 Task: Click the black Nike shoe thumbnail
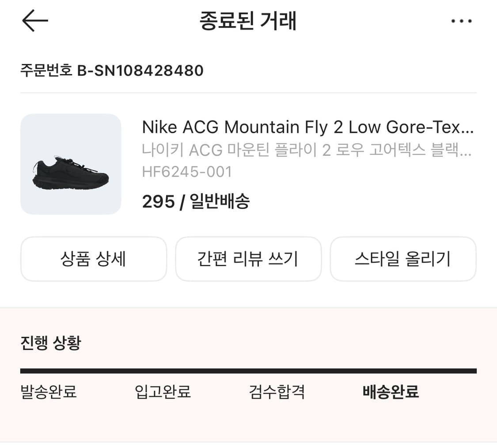pos(71,164)
